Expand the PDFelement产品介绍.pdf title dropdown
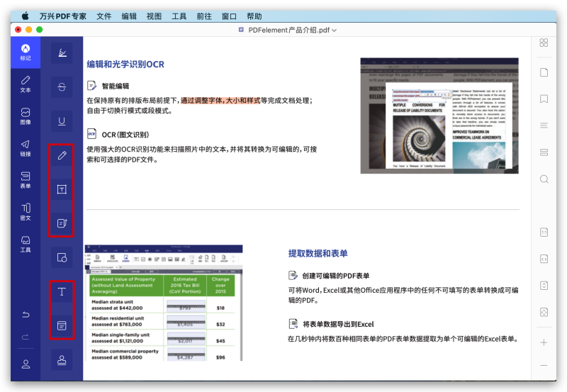The height and width of the screenshot is (392, 567). [x=334, y=30]
